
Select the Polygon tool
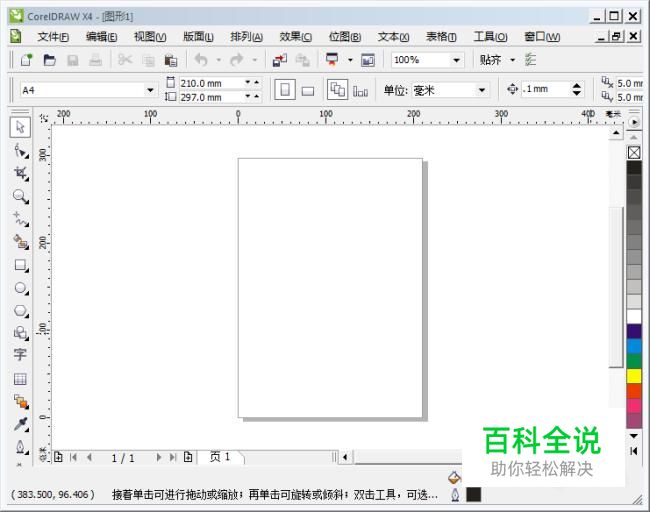pyautogui.click(x=20, y=311)
